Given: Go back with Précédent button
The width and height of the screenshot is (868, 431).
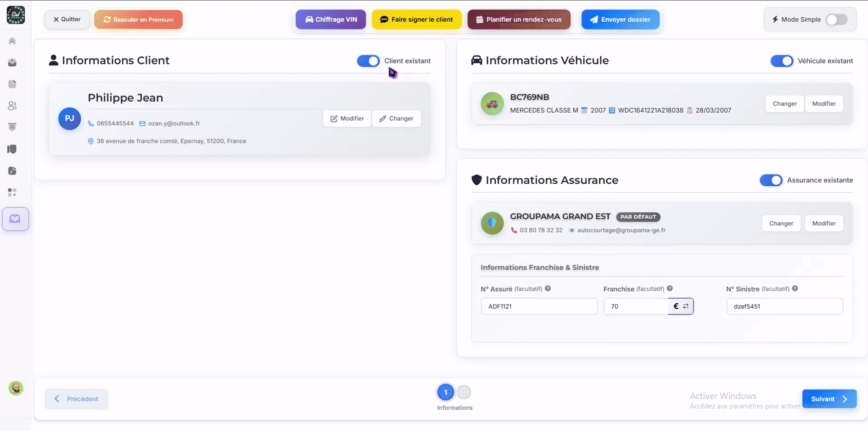Looking at the screenshot, I should 76,399.
